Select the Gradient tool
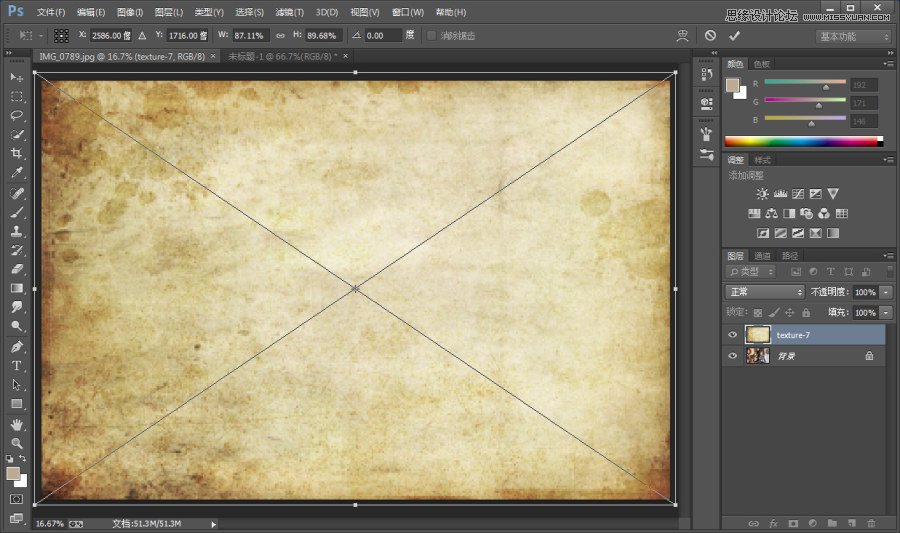Screen dimensions: 900x533 click(x=16, y=288)
